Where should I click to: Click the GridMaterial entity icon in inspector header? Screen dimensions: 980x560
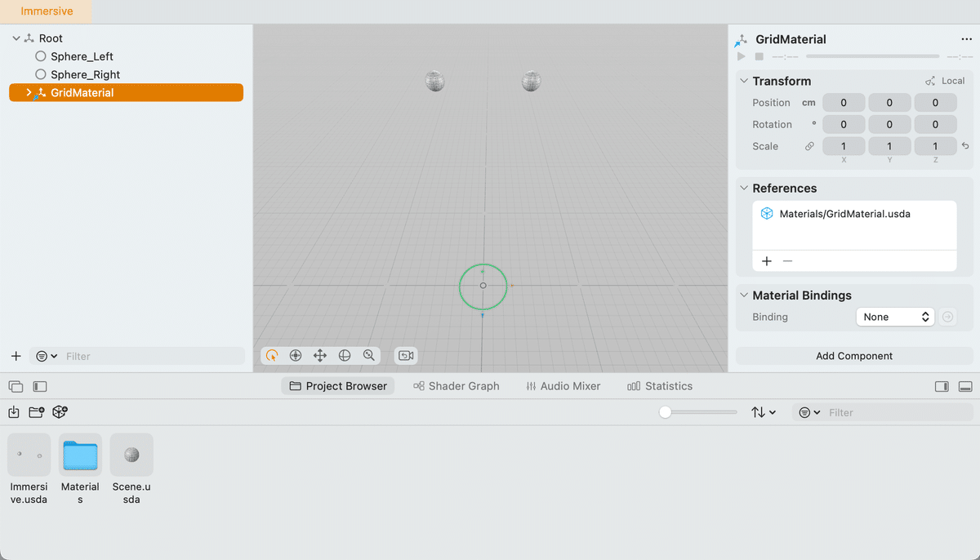(x=742, y=39)
